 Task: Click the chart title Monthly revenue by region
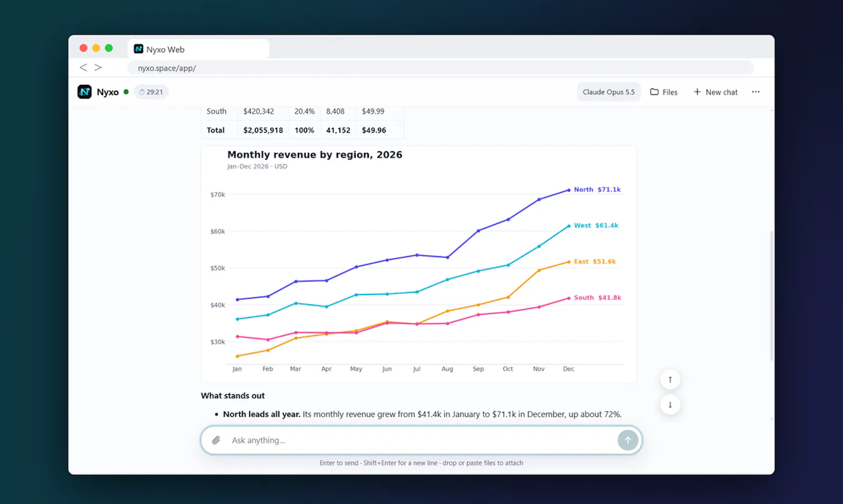(315, 155)
